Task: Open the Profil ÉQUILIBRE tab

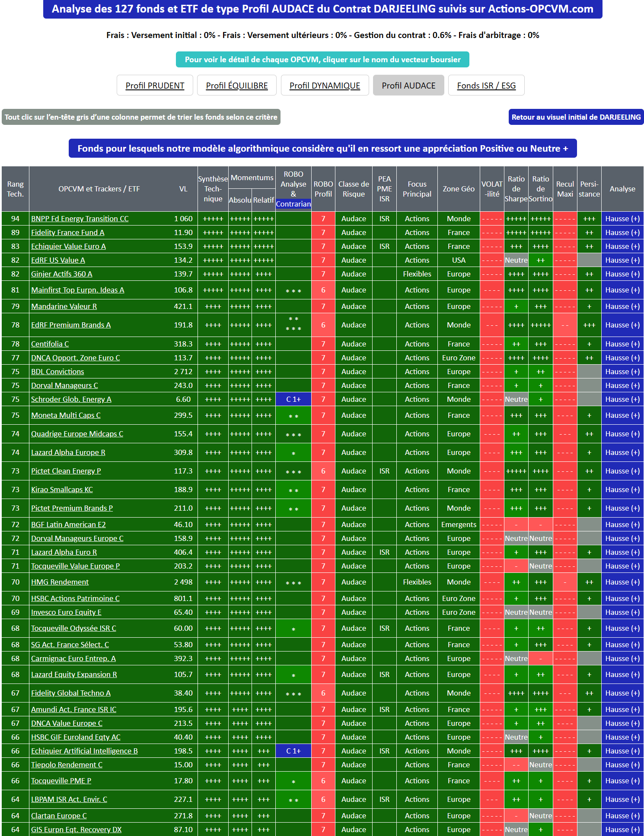Action: pyautogui.click(x=237, y=86)
